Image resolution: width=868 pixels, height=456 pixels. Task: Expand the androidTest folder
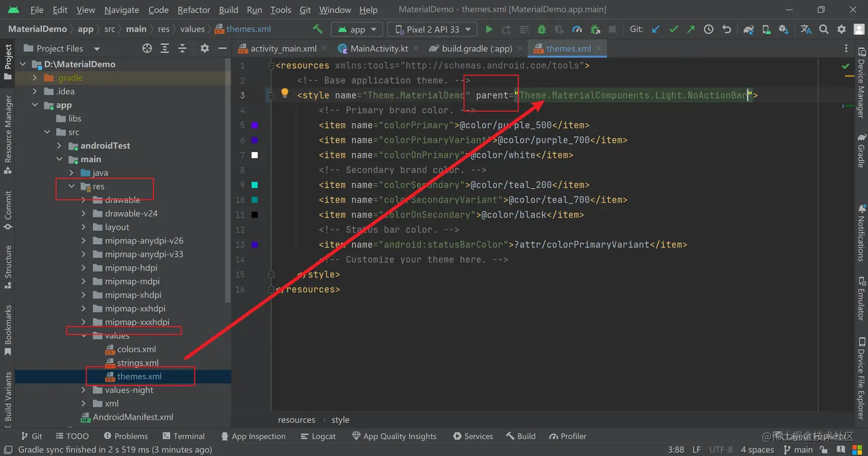(x=59, y=145)
